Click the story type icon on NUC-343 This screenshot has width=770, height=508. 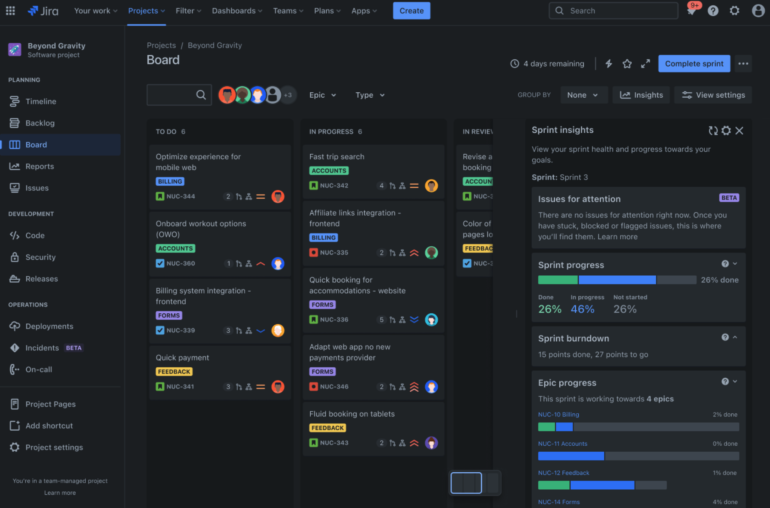(x=313, y=443)
